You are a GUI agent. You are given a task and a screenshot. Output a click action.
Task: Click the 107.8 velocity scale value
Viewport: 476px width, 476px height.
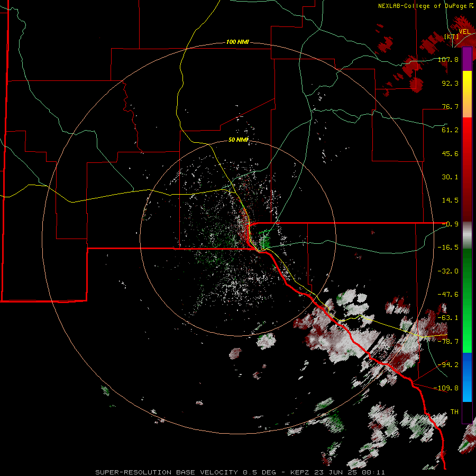point(448,59)
